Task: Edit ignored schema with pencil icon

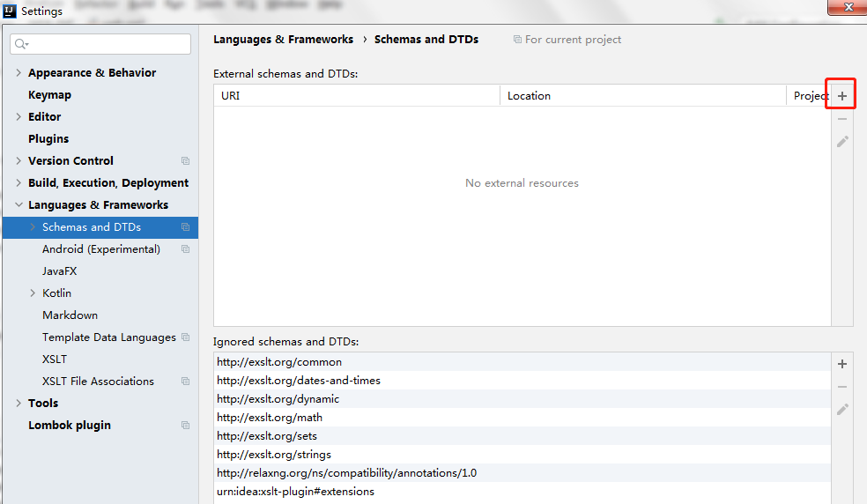Action: click(x=842, y=410)
